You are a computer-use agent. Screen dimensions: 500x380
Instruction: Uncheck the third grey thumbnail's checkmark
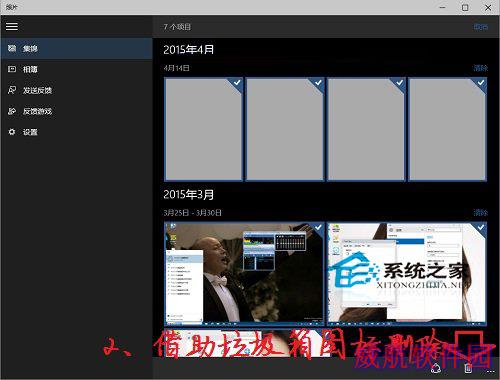[399, 82]
